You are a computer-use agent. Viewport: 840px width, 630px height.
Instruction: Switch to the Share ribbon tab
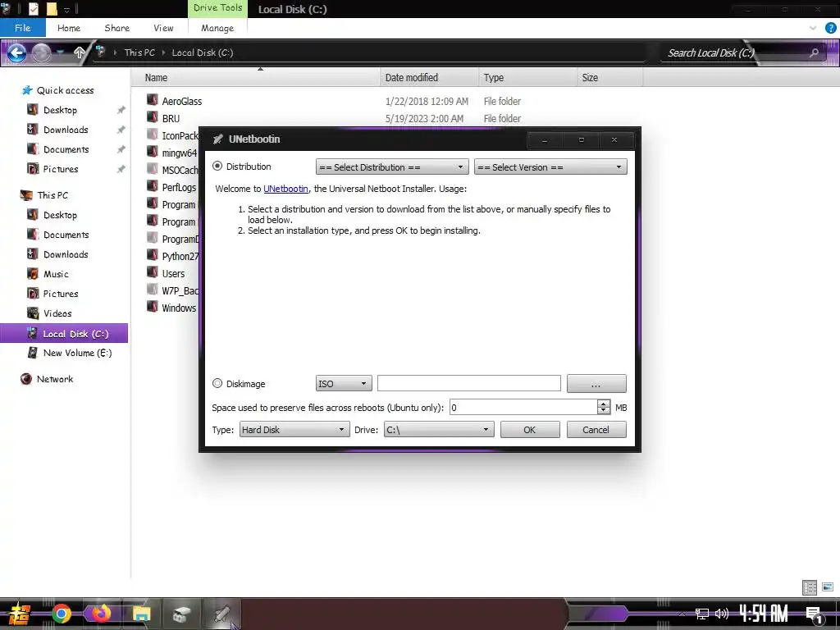(x=116, y=28)
